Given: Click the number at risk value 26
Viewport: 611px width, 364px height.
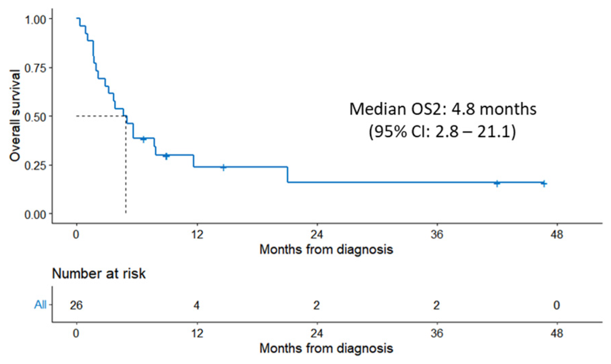Looking at the screenshot, I should pos(76,305).
